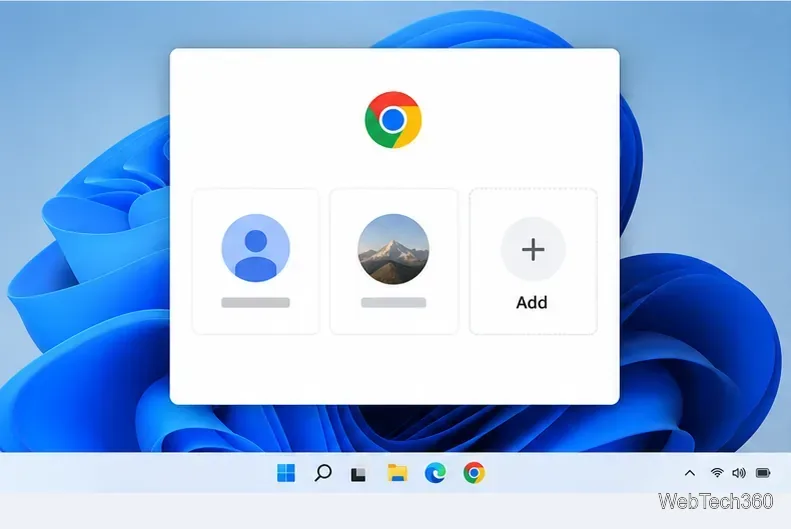Open Google Chrome from taskbar
This screenshot has height=529, width=791.
click(474, 473)
